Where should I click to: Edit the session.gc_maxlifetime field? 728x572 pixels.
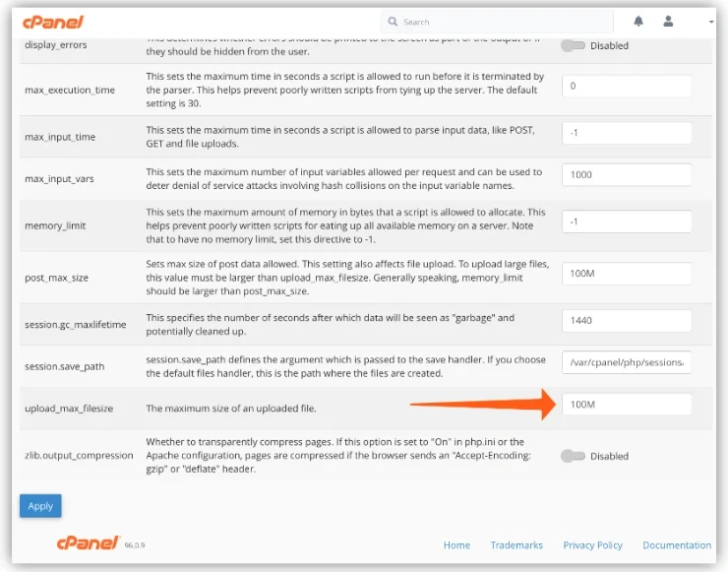coord(627,320)
